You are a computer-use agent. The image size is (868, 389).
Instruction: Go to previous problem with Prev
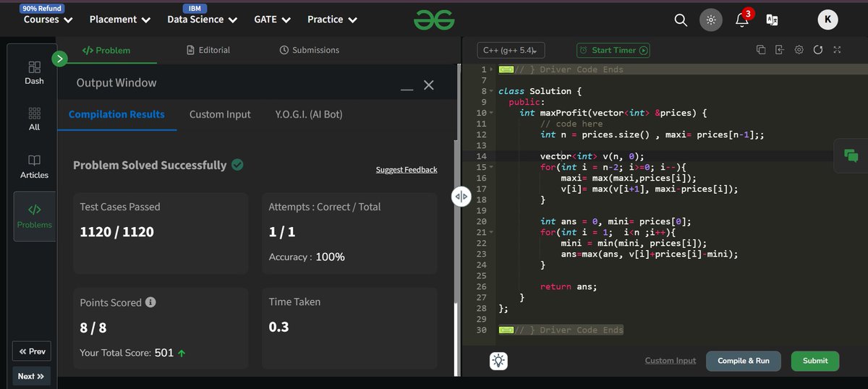33,351
